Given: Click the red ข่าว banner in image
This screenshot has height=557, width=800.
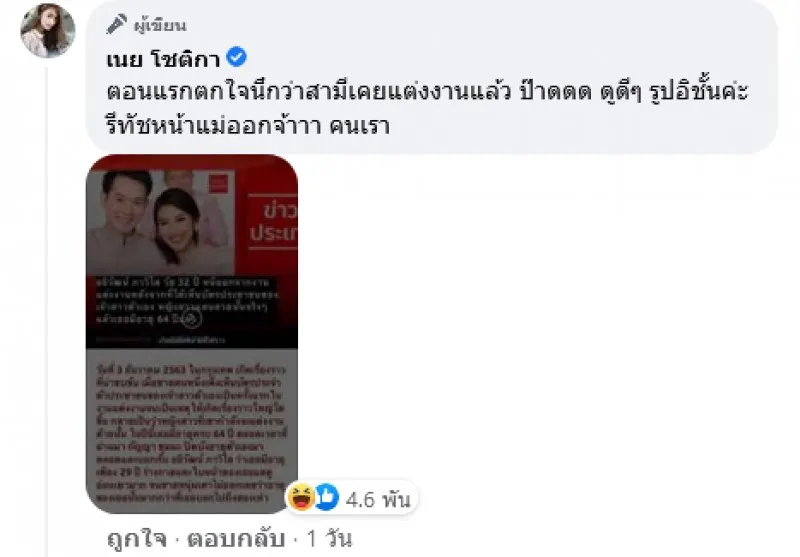Looking at the screenshot, I should coord(272,222).
